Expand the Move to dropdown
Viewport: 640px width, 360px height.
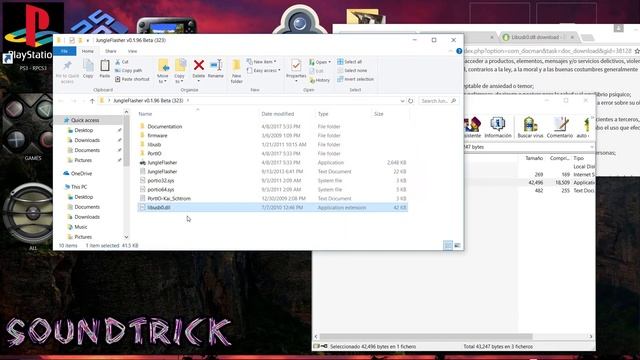pyautogui.click(x=162, y=79)
